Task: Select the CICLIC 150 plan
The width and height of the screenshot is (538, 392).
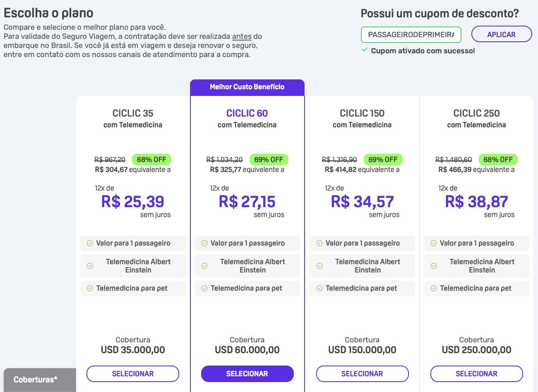Action: tap(362, 374)
